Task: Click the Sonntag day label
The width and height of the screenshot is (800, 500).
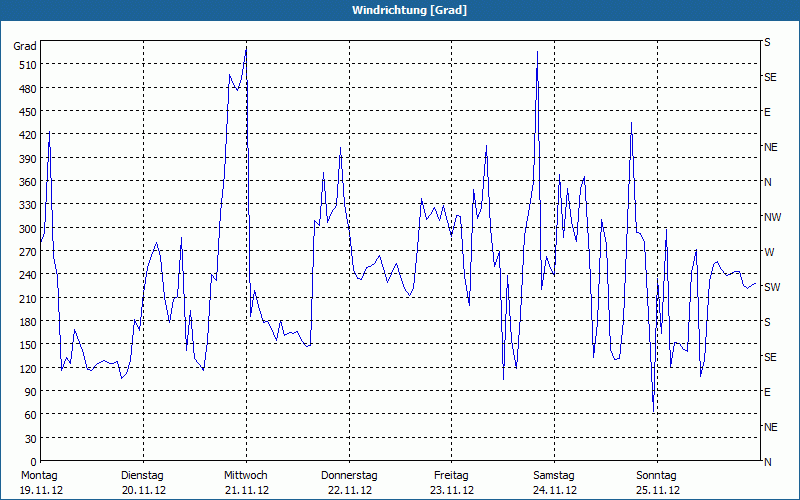Action: [657, 476]
